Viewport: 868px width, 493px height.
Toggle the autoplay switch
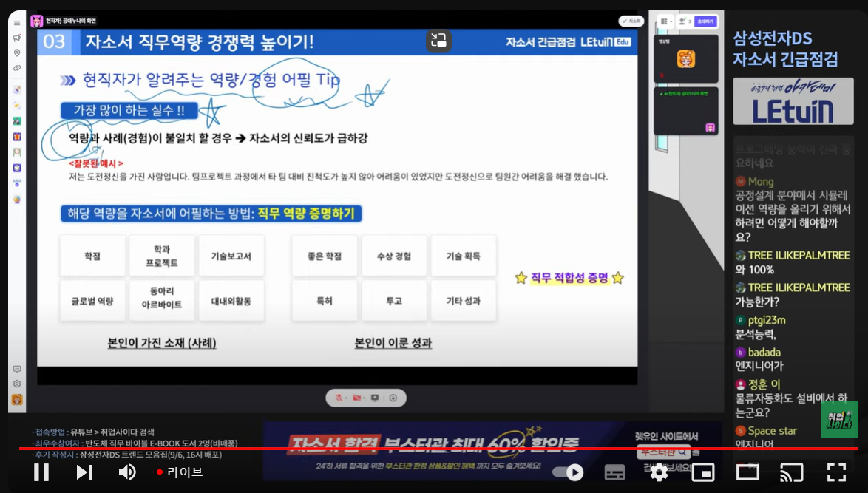coord(568,472)
